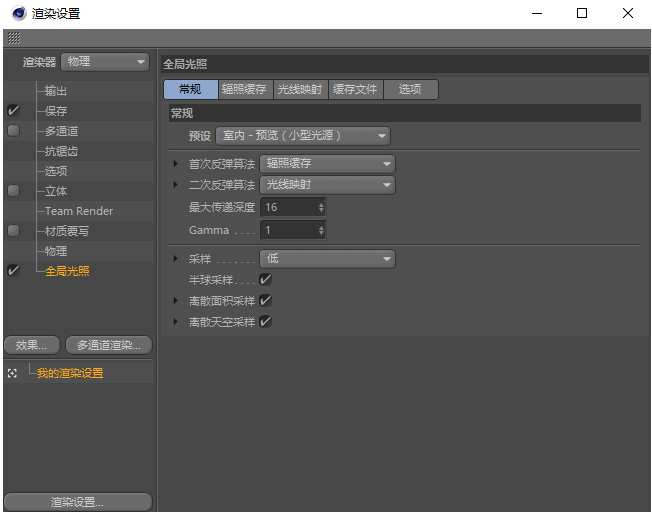This screenshot has height=512, width=652.
Task: Click the render setting target icon
Action: (x=12, y=373)
